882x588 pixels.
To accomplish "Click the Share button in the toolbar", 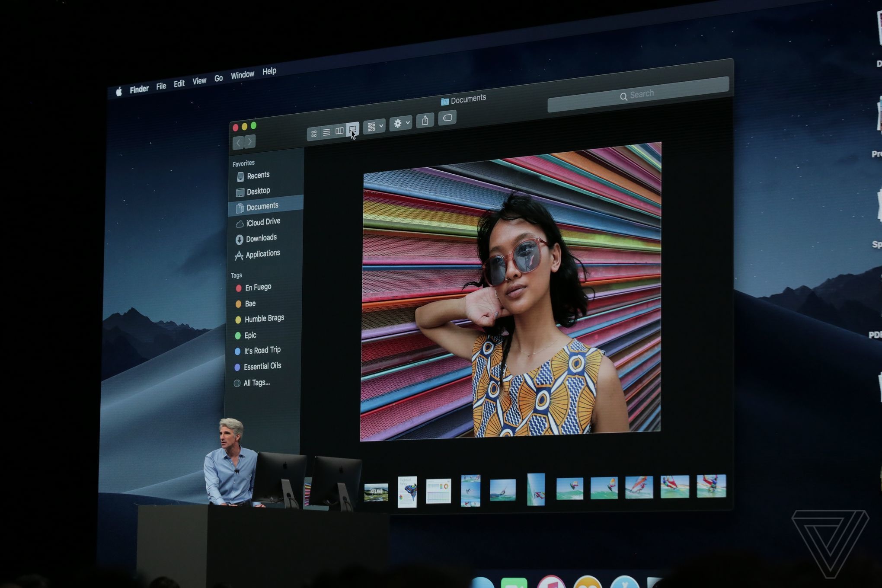I will click(425, 120).
